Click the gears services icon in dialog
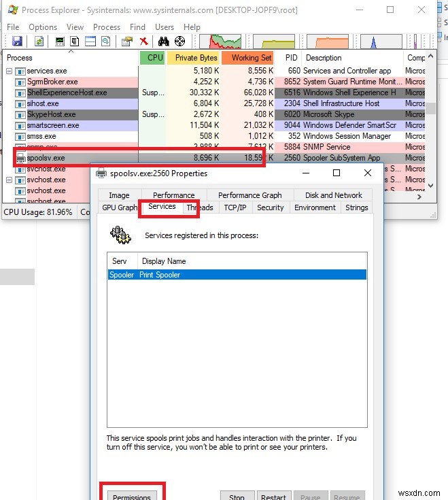448x500 pixels. (x=120, y=235)
